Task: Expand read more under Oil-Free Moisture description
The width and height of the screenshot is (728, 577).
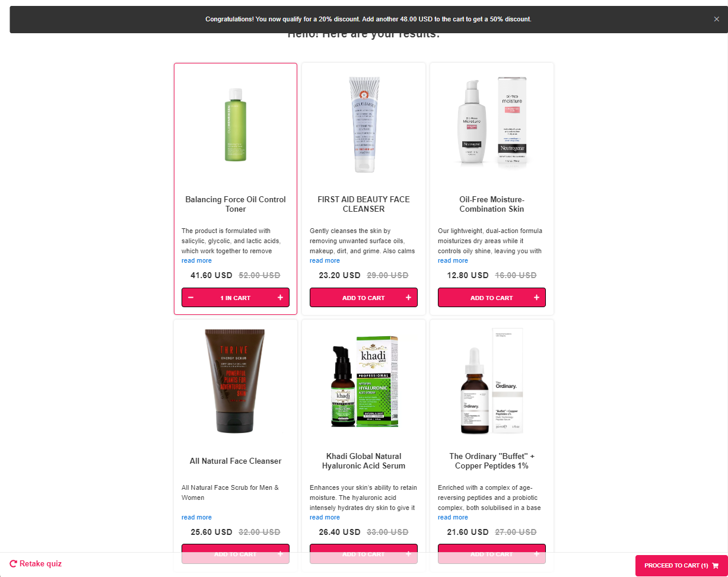Action: point(453,261)
